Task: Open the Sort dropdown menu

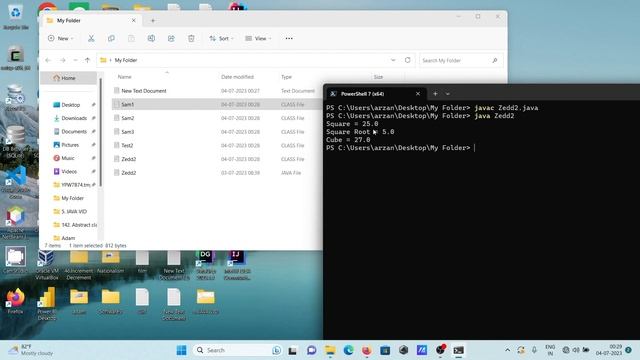Action: point(221,38)
